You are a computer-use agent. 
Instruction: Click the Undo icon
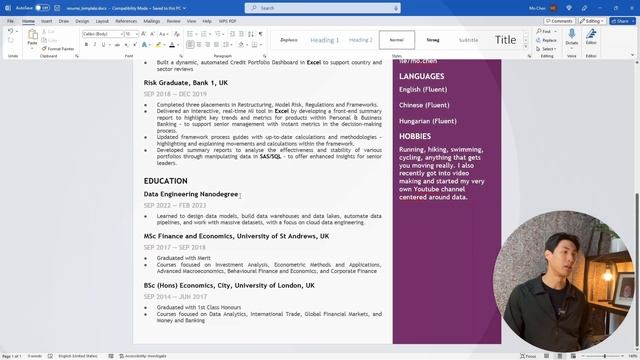click(10, 31)
